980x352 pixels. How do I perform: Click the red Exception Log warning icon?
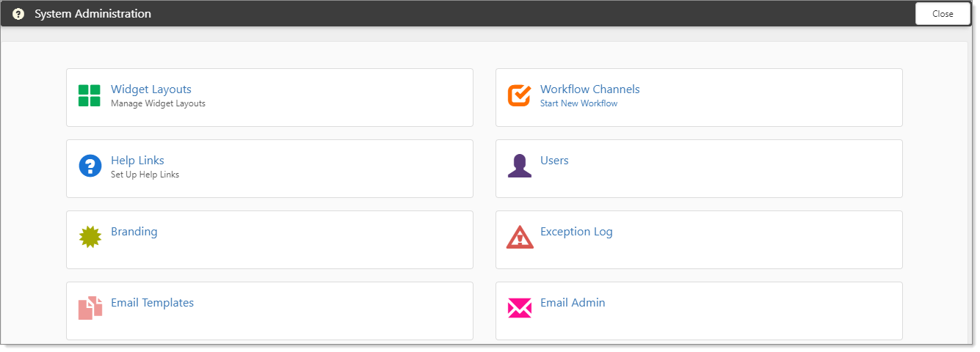(520, 237)
